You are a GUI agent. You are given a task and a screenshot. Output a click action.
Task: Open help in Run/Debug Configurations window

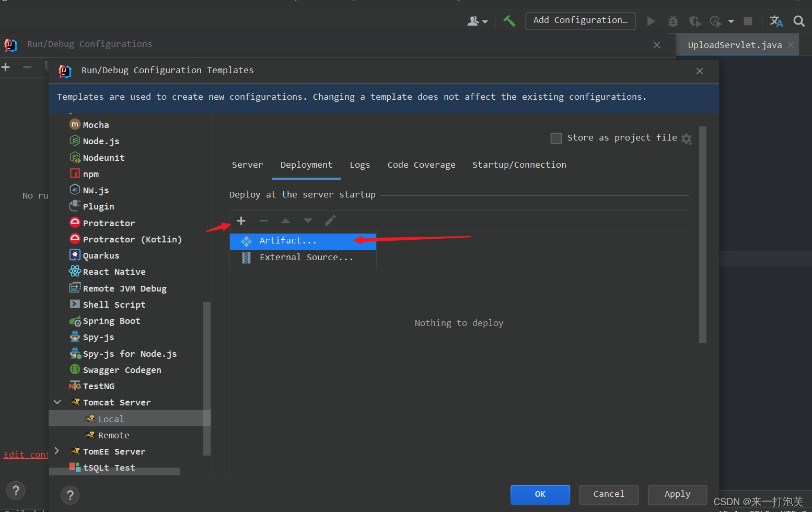pyautogui.click(x=16, y=491)
